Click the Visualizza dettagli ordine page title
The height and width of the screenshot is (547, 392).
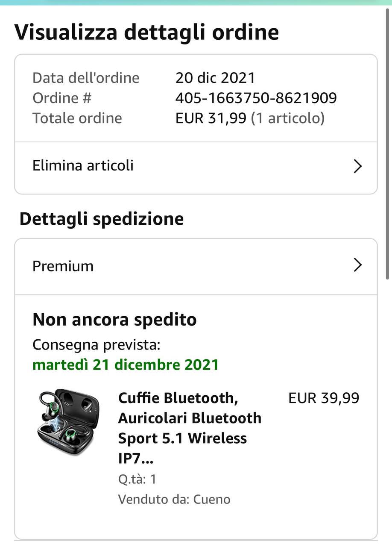pyautogui.click(x=146, y=32)
